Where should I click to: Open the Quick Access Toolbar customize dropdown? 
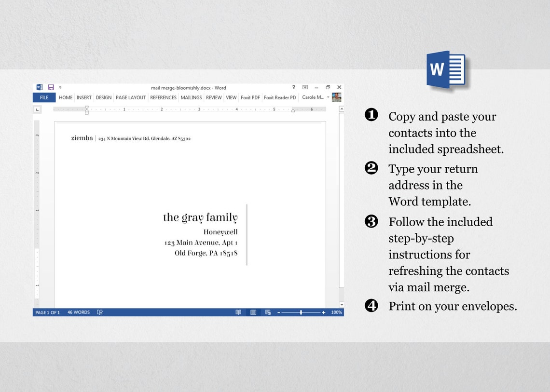tap(60, 87)
